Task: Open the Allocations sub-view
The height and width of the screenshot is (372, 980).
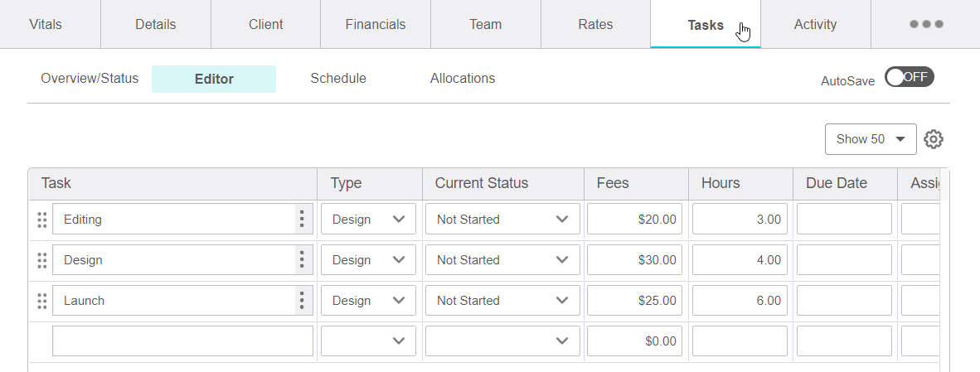Action: click(x=463, y=79)
